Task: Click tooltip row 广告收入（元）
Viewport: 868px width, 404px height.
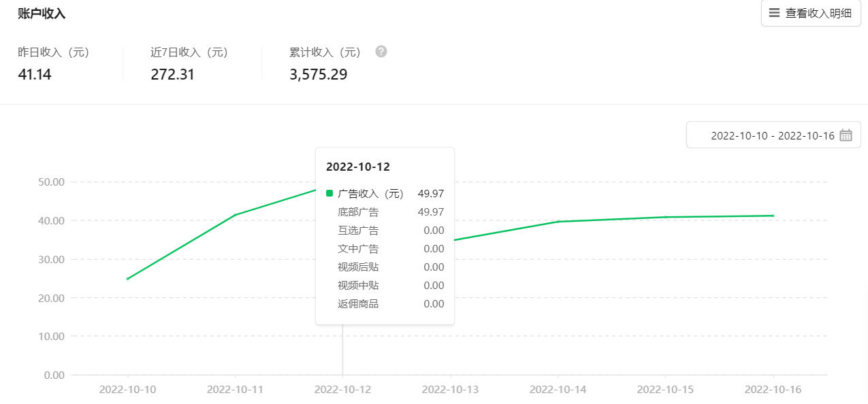Action: [385, 194]
